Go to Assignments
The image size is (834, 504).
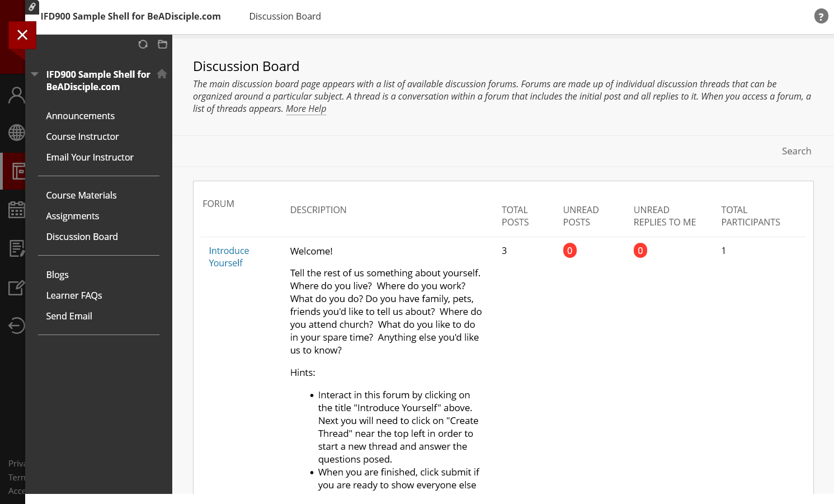[73, 216]
